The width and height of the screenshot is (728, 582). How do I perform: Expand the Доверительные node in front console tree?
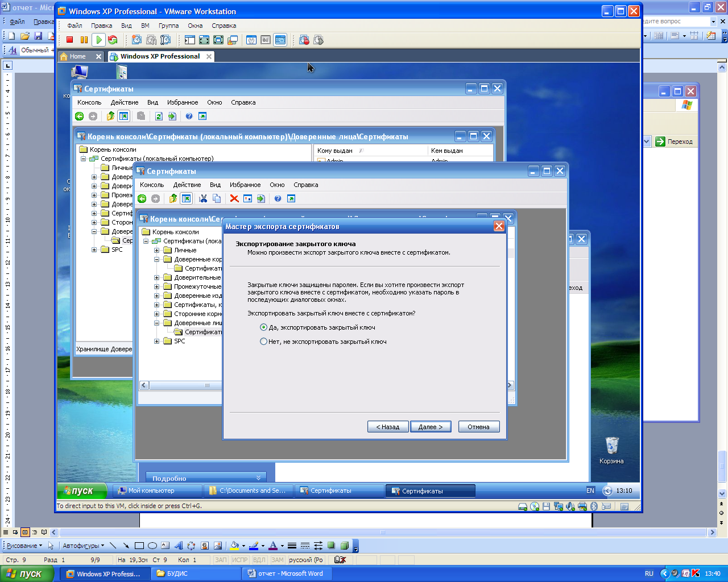pos(156,277)
